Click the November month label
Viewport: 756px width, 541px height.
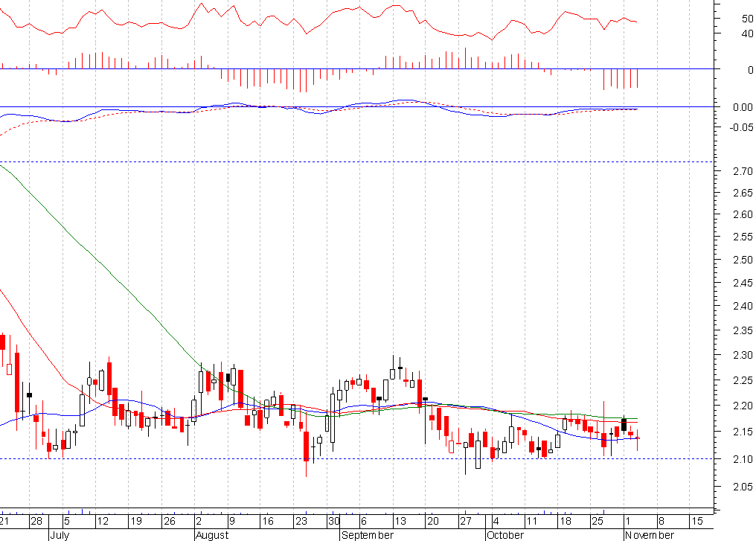(x=650, y=535)
